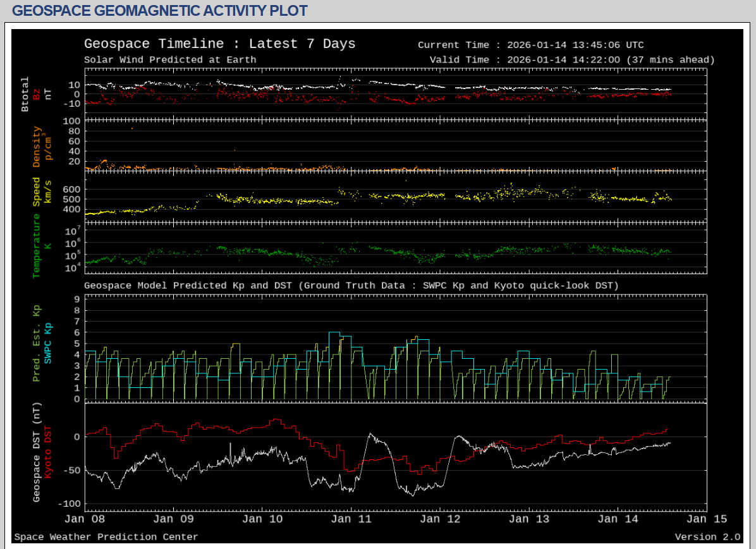
Task: Click the Geospace Geomagnetic Activity Plot heading
Action: 160,11
